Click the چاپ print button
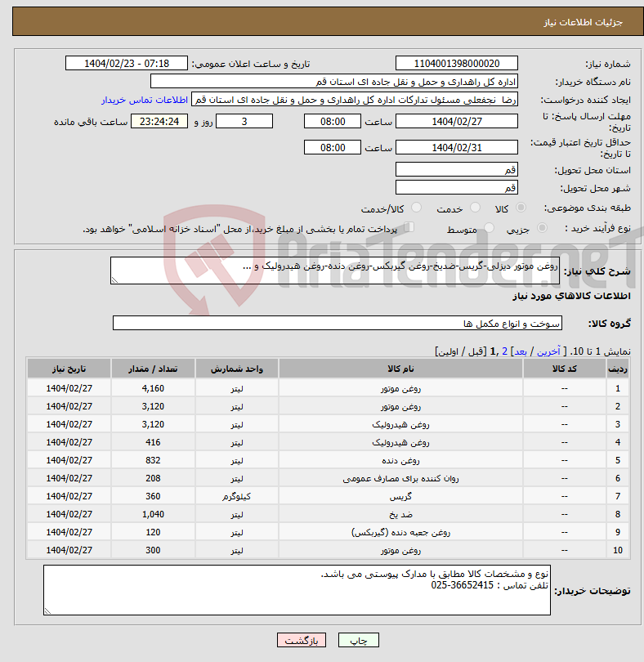This screenshot has height=662, width=644. (x=359, y=640)
